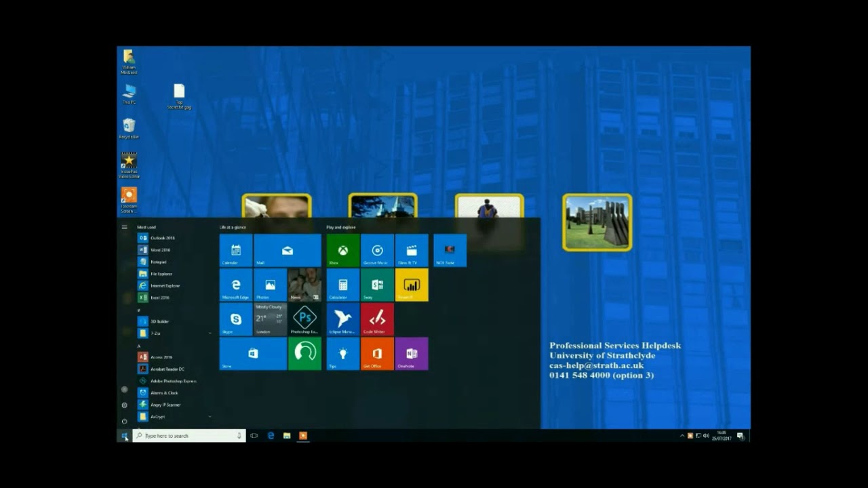Click the Windows Start button
This screenshot has width=868, height=488.
tap(125, 436)
